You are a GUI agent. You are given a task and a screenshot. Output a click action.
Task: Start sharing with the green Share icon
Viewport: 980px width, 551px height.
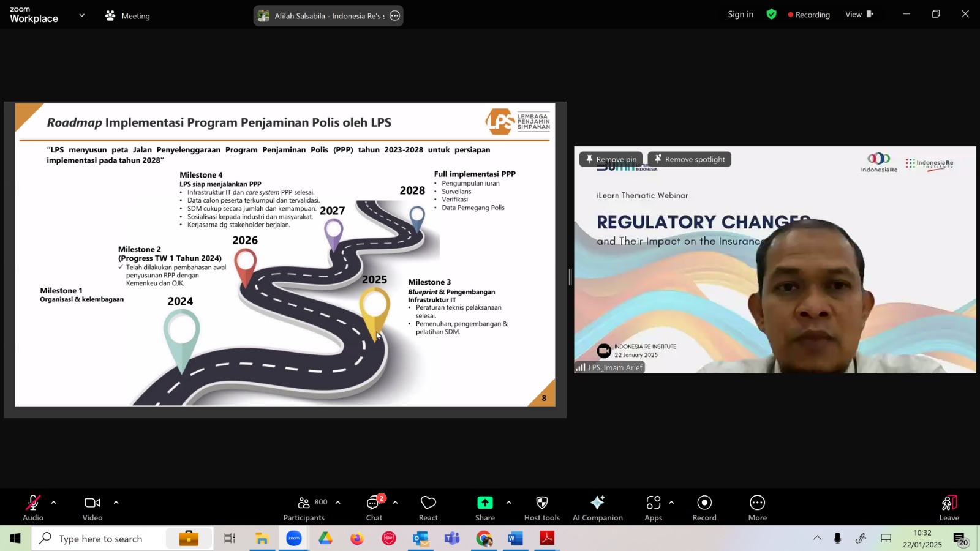[x=484, y=508]
